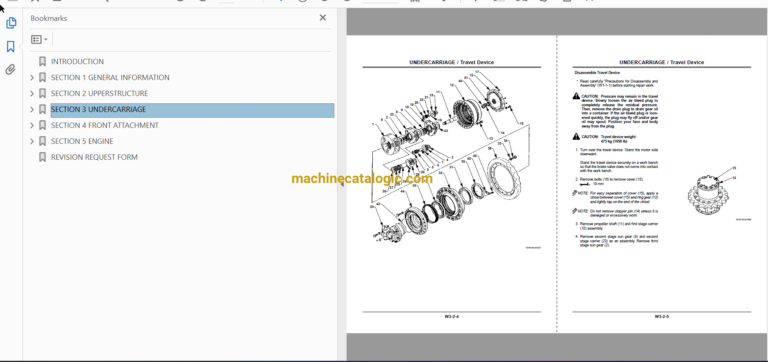Click right page 'UNDERCARRIAGE / Travel Device' header
The image size is (768, 362).
click(x=661, y=63)
